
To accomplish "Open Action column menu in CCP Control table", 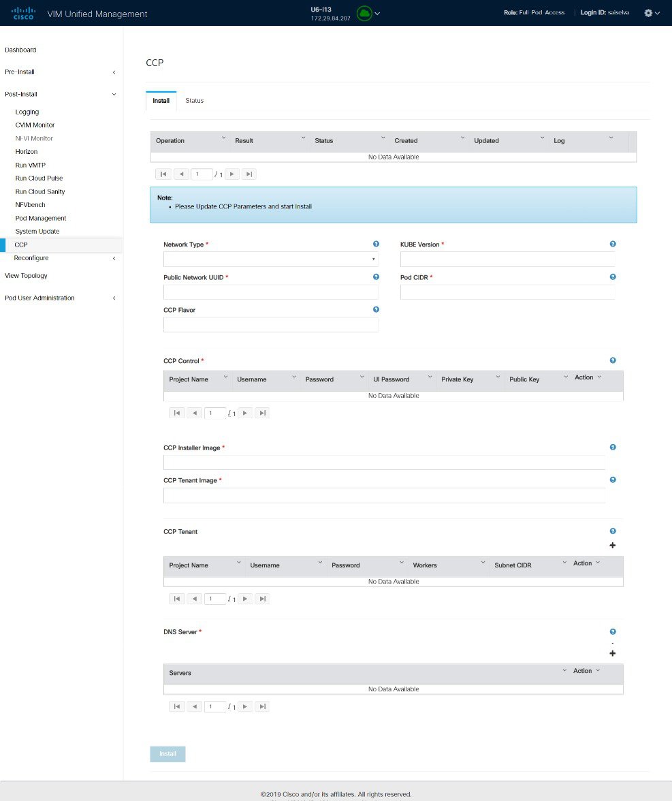I will point(599,377).
